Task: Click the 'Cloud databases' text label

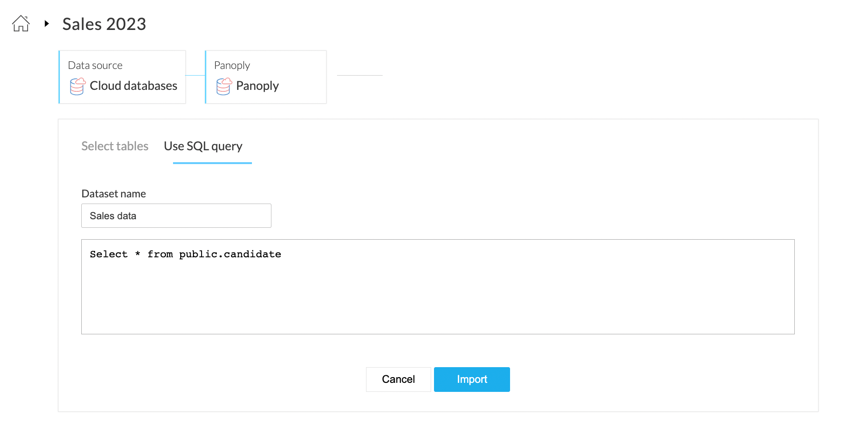Action: click(133, 86)
